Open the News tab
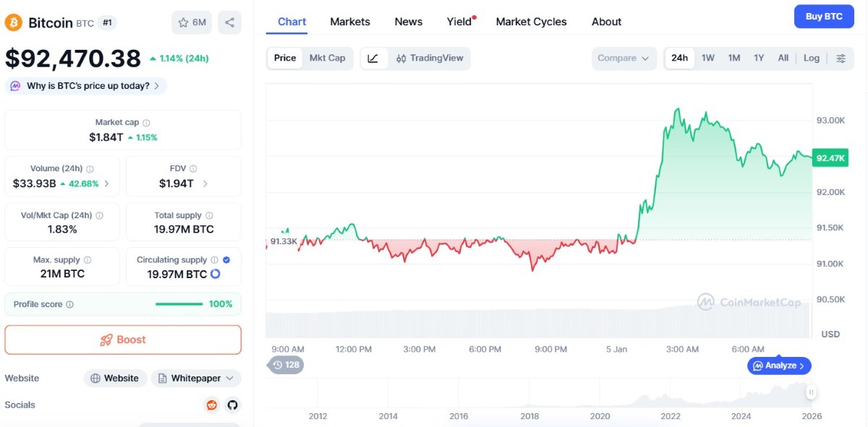Viewport: 868px width, 427px height. tap(409, 22)
